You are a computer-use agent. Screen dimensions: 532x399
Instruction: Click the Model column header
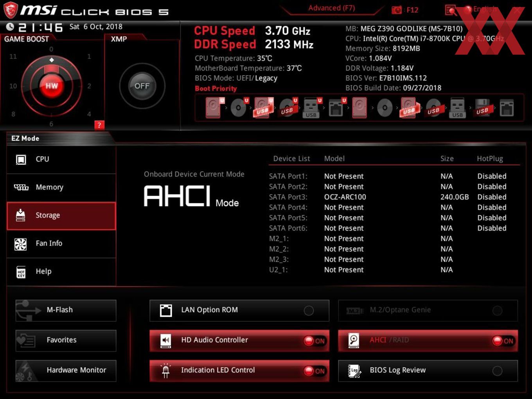point(334,158)
